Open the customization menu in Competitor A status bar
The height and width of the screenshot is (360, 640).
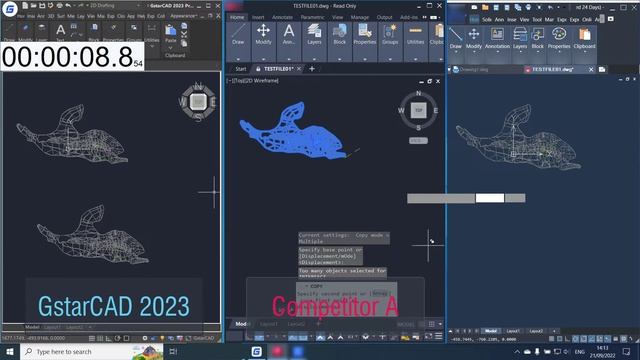point(439,336)
